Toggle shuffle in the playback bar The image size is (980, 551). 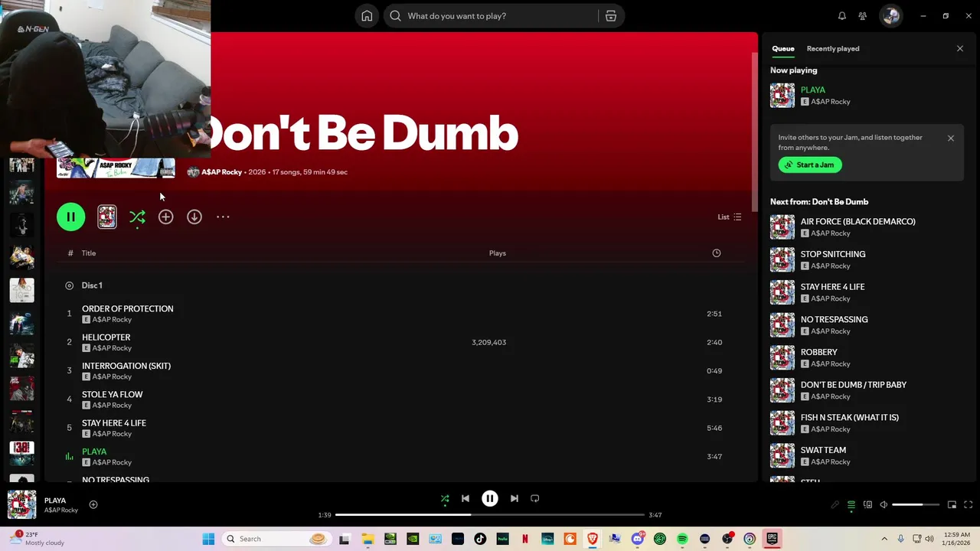click(445, 499)
